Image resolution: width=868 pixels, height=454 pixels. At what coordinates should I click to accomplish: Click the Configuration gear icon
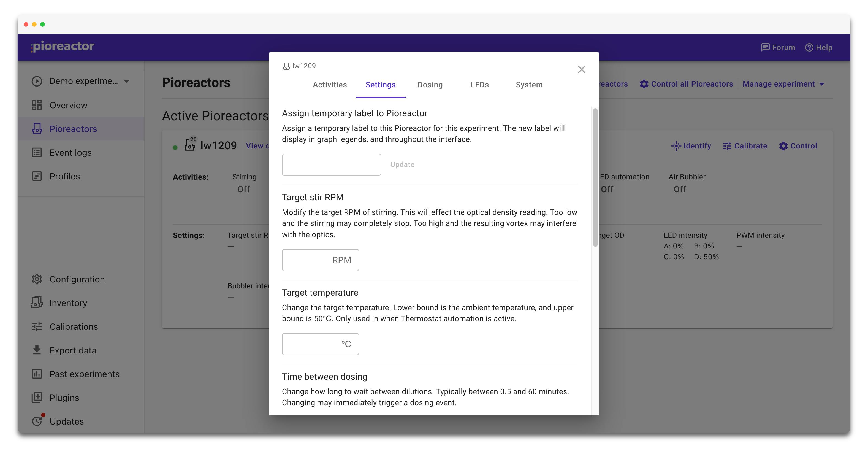(37, 279)
